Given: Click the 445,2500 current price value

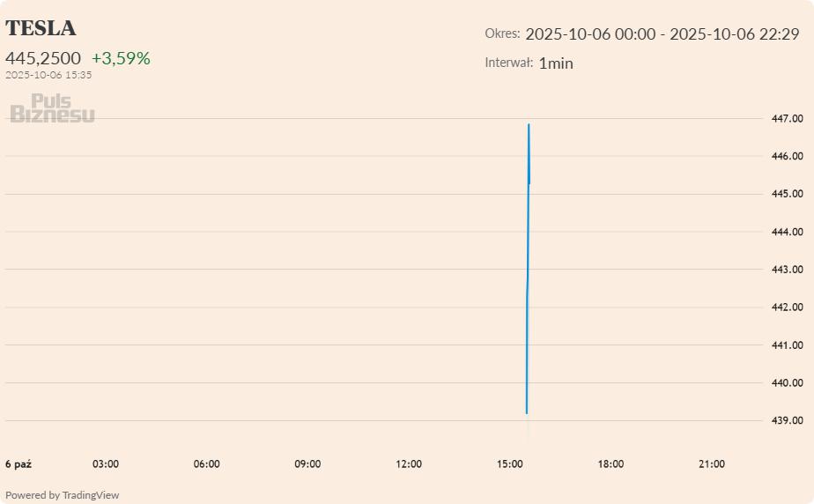Looking at the screenshot, I should pyautogui.click(x=43, y=58).
